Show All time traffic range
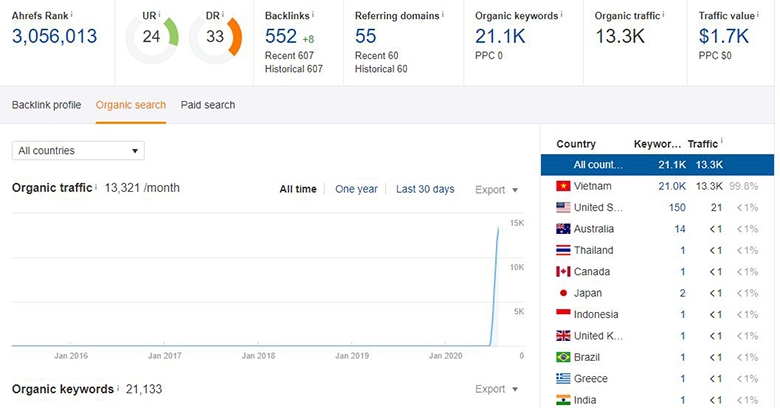 click(298, 189)
